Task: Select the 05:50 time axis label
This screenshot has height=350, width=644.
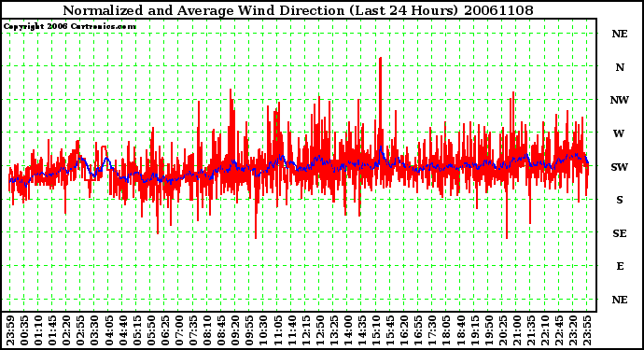Action: [x=150, y=330]
